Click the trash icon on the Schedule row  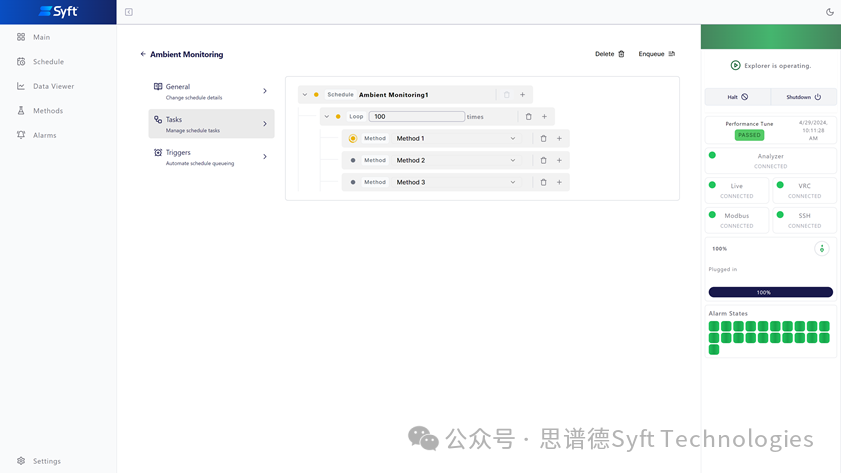coord(506,94)
